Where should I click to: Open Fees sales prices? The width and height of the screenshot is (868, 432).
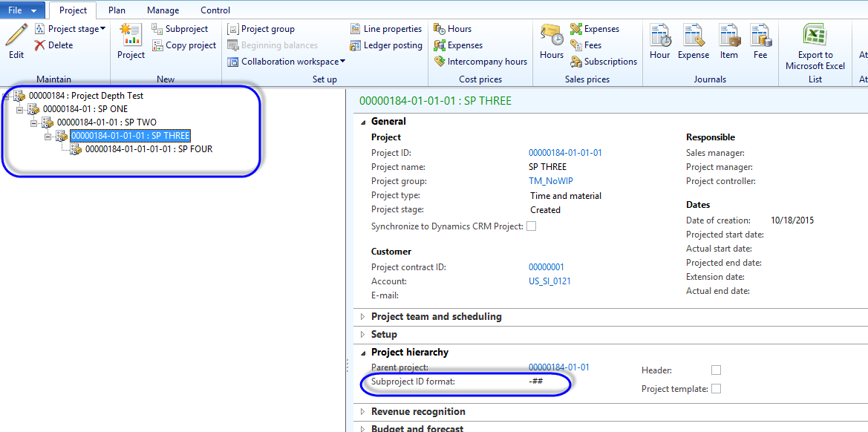[586, 45]
